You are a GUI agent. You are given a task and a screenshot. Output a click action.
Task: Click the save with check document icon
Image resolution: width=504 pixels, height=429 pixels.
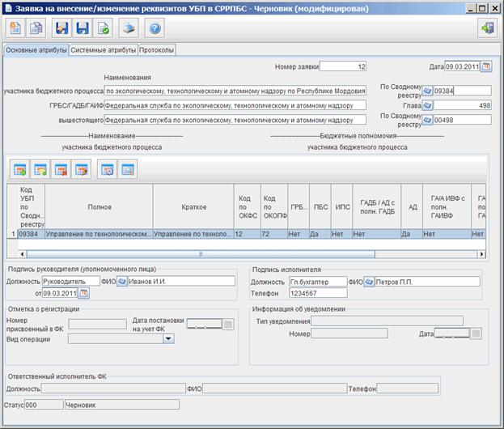104,28
